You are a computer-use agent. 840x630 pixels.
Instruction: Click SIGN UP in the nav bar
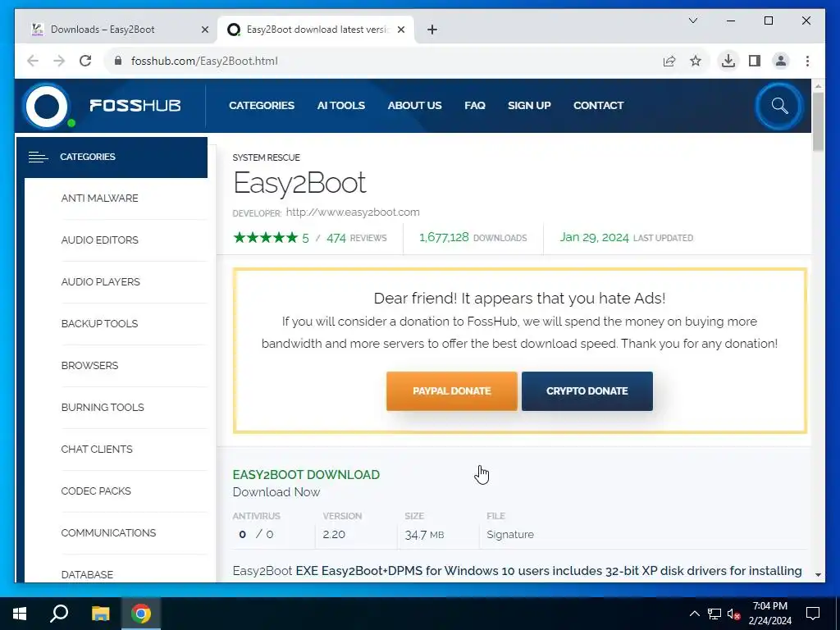529,106
